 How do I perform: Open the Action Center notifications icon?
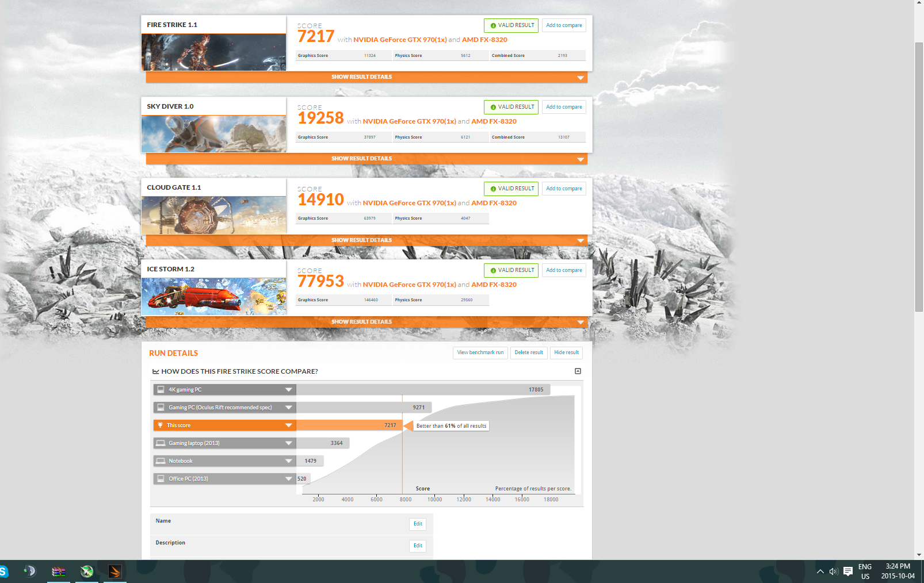(x=848, y=572)
